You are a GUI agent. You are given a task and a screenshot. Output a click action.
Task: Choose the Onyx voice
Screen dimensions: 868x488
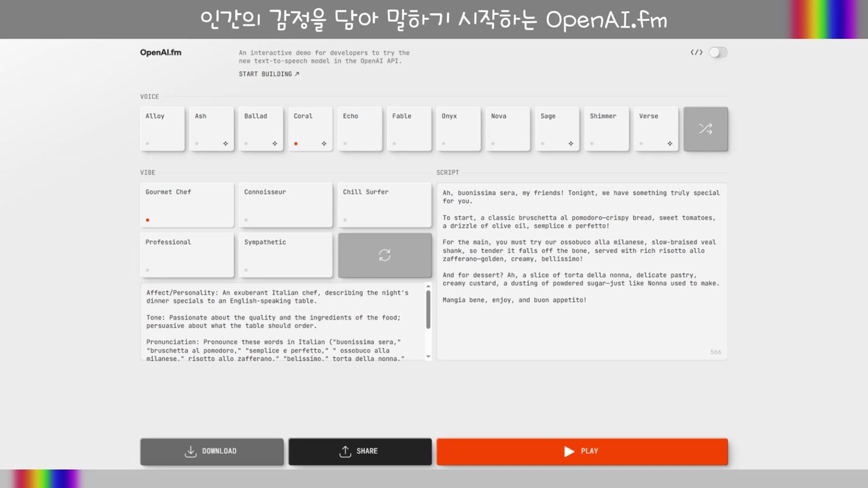tap(458, 129)
